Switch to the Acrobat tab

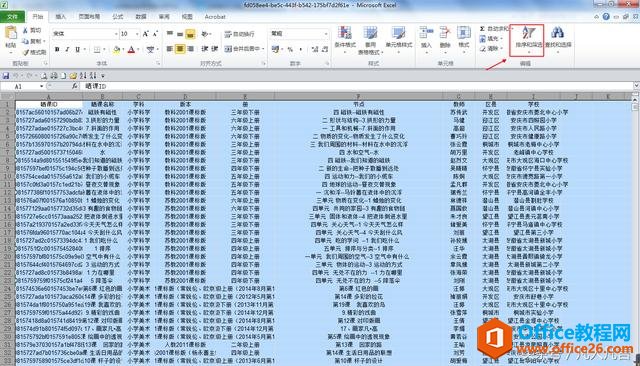click(x=215, y=17)
